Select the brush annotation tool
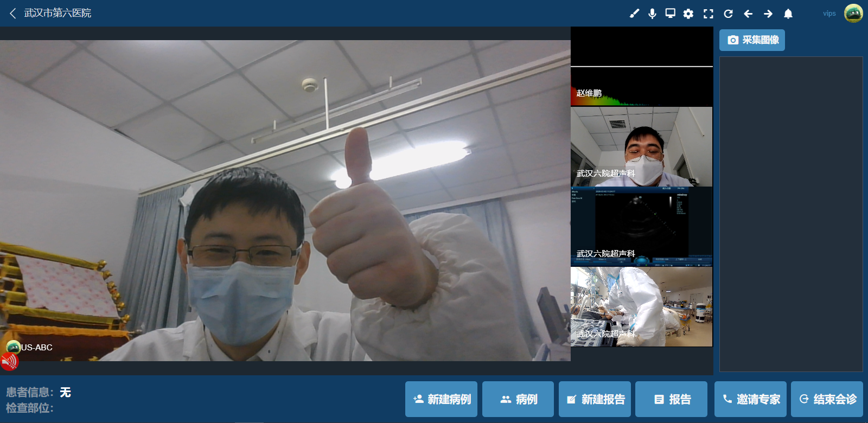868x423 pixels. coord(634,14)
